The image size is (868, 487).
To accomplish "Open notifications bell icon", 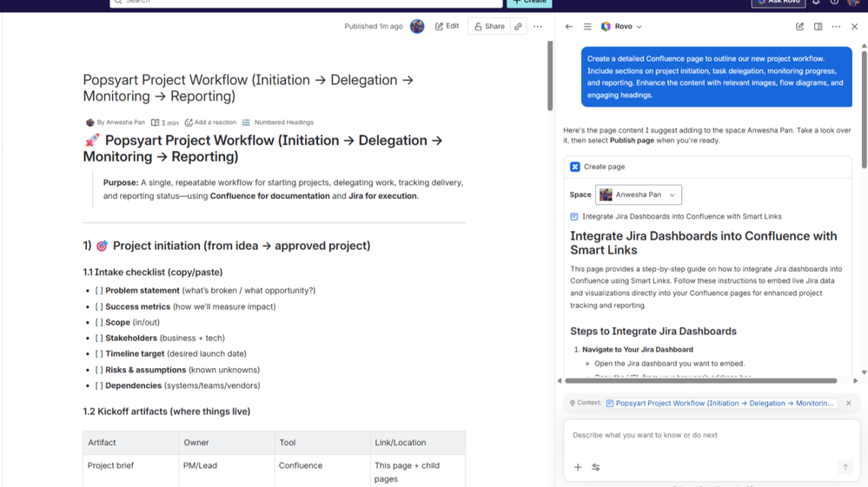I will click(x=816, y=3).
